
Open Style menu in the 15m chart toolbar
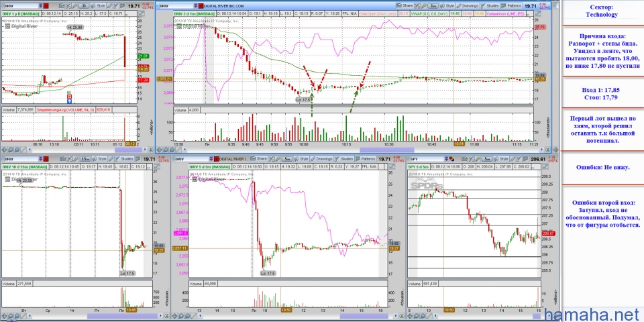point(100,159)
